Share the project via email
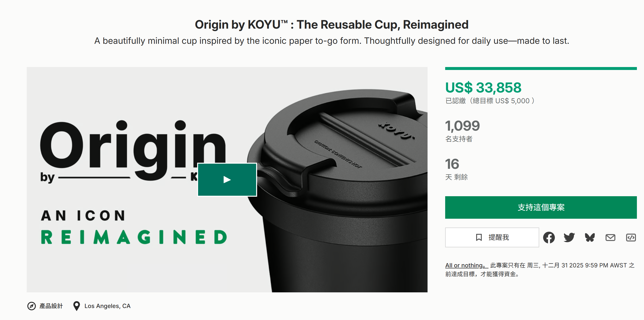 pos(610,237)
